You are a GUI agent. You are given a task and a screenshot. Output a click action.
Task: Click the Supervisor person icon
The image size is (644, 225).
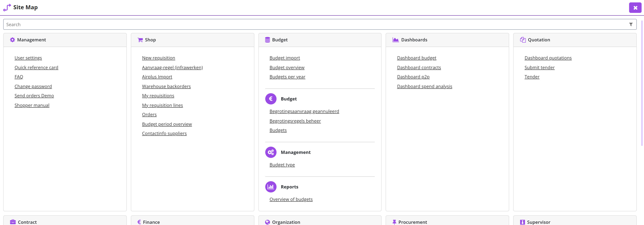point(522,222)
